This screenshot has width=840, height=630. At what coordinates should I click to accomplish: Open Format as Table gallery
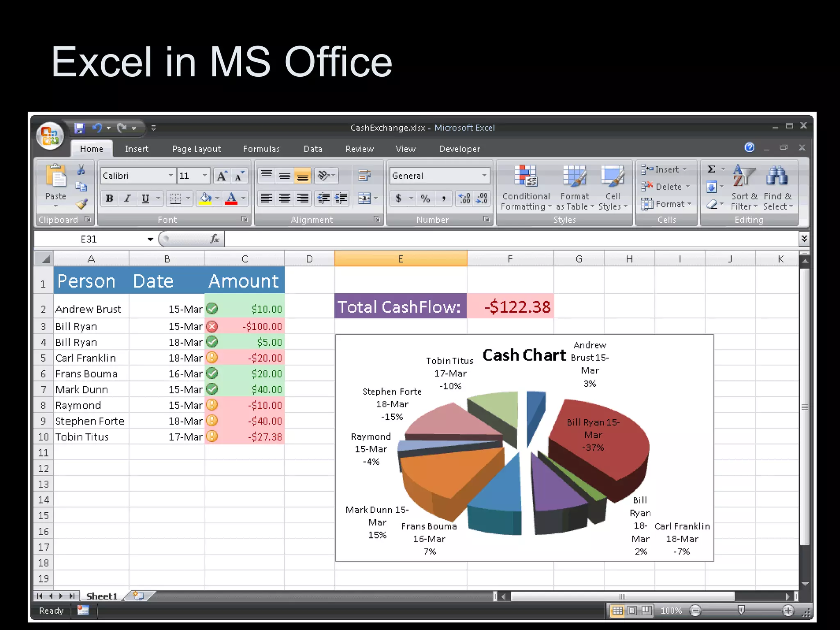pos(575,187)
